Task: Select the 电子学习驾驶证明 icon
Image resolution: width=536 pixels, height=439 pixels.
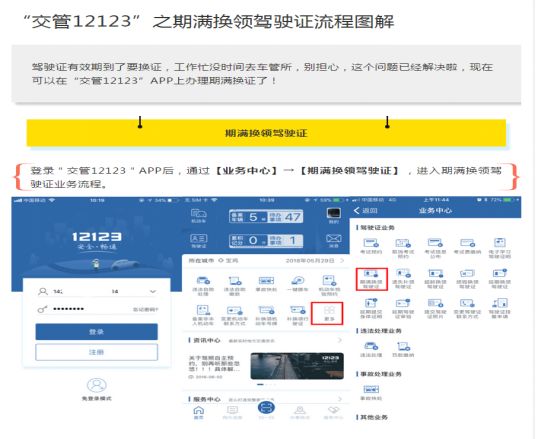Action: 499,248
